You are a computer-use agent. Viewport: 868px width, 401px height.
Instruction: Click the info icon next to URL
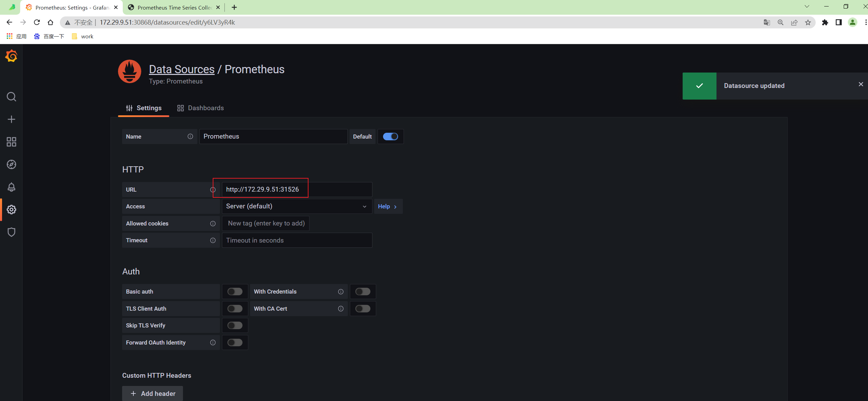(213, 190)
